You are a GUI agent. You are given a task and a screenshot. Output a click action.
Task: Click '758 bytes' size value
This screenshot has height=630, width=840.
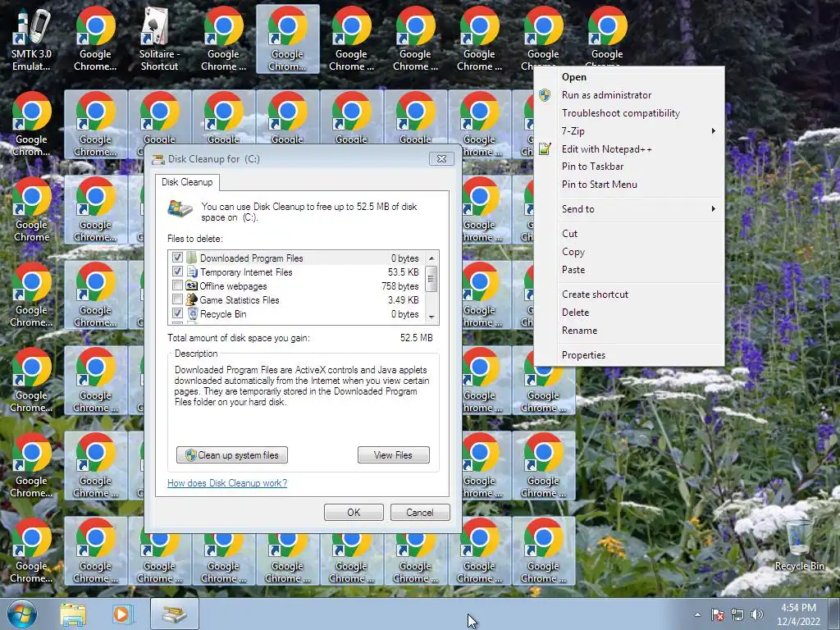[x=400, y=286]
